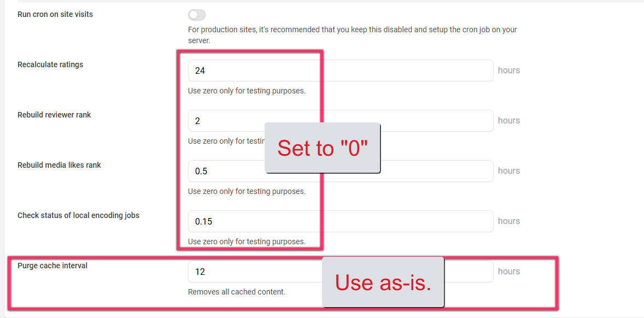
Task: Click the Rebuild reviewer rank label
Action: [x=54, y=115]
